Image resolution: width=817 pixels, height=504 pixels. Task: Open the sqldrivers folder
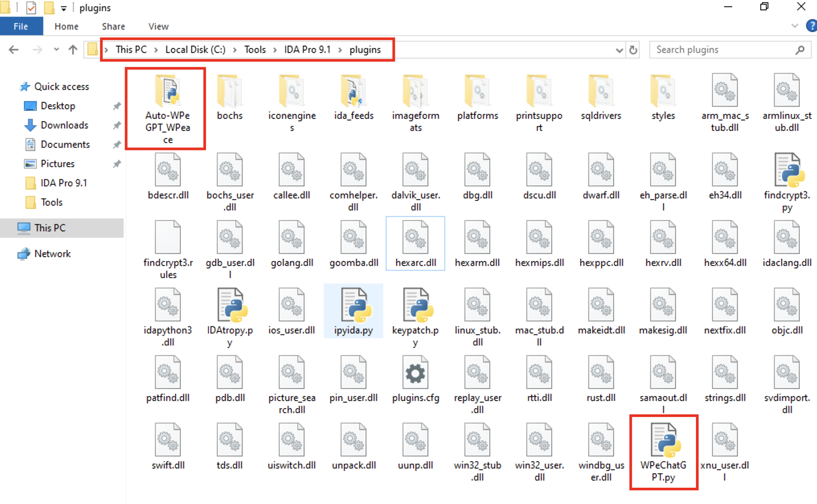tap(601, 98)
